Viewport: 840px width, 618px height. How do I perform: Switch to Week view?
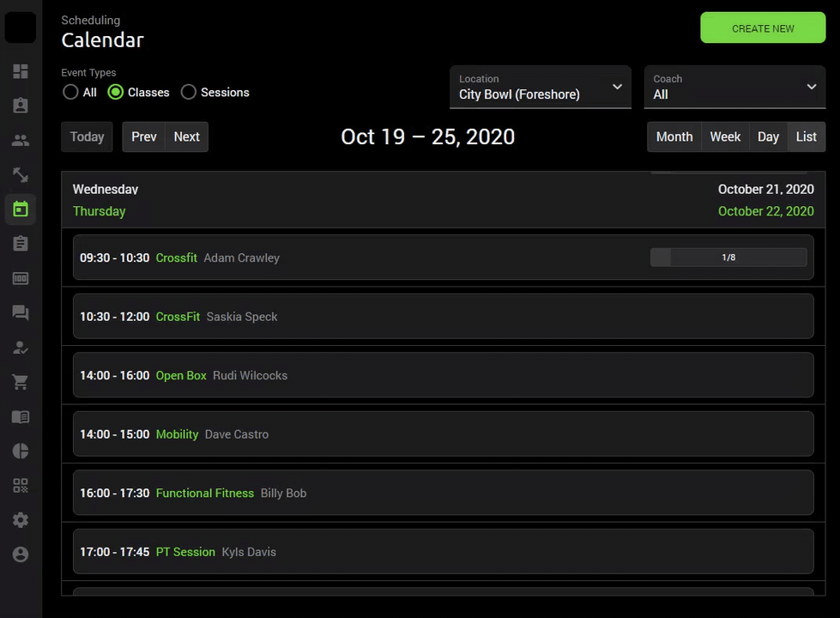pos(725,136)
